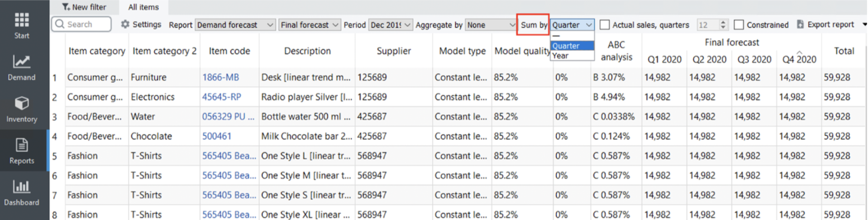The width and height of the screenshot is (868, 220).
Task: Expand the Aggregate by None dropdown
Action: pyautogui.click(x=491, y=25)
